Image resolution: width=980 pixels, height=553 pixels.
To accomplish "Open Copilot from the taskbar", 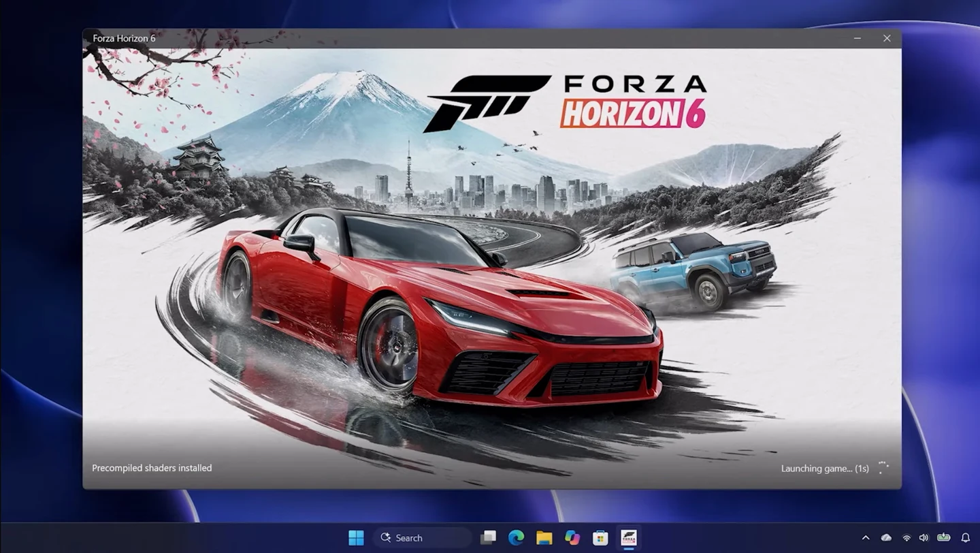I will click(572, 538).
